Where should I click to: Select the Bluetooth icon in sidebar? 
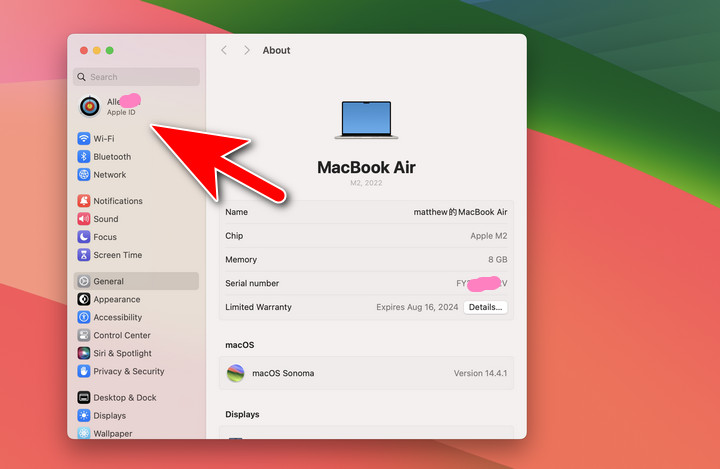[x=84, y=157]
